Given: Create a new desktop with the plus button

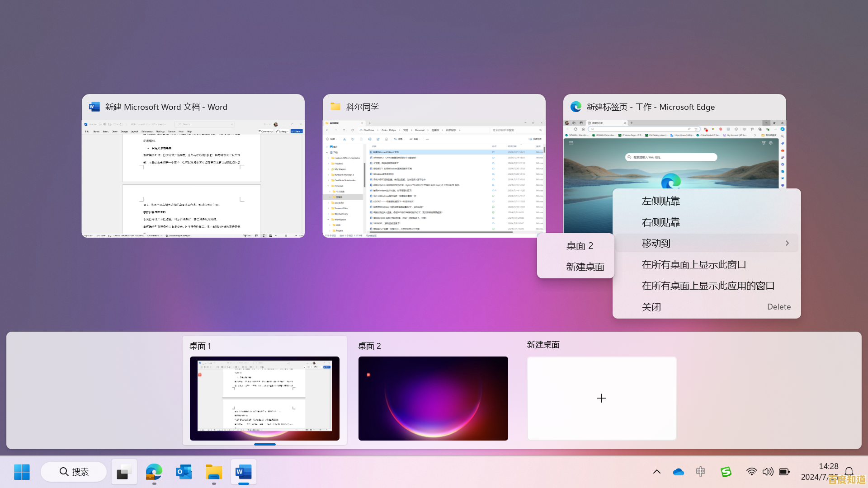Looking at the screenshot, I should point(601,398).
